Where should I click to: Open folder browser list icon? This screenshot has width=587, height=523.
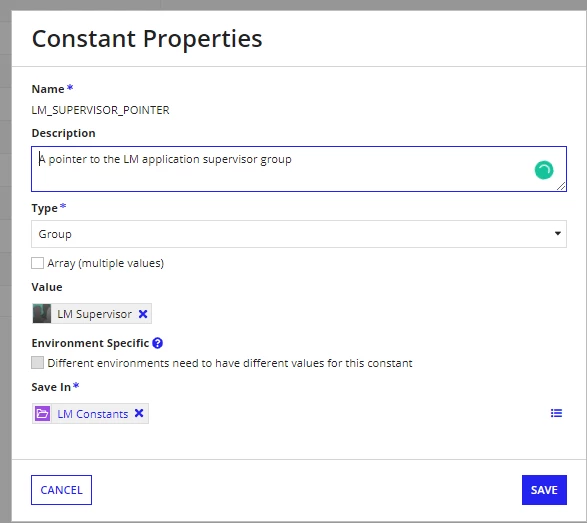556,413
